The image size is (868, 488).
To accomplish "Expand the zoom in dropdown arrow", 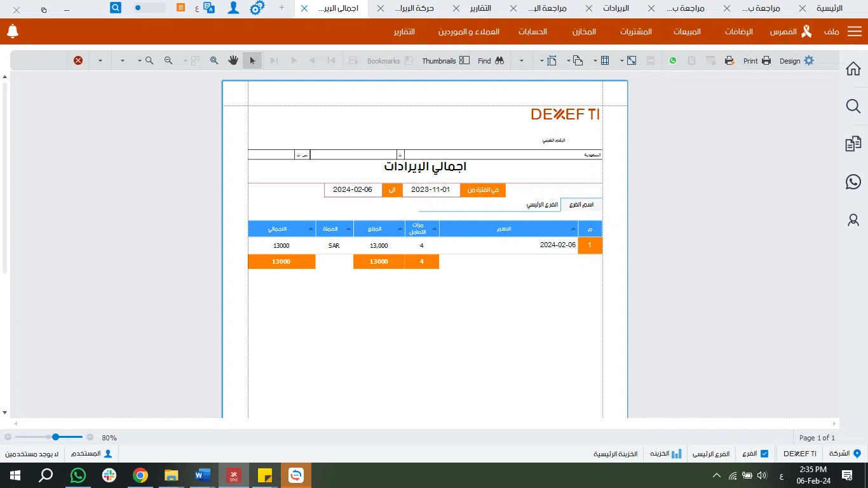I will pos(140,61).
